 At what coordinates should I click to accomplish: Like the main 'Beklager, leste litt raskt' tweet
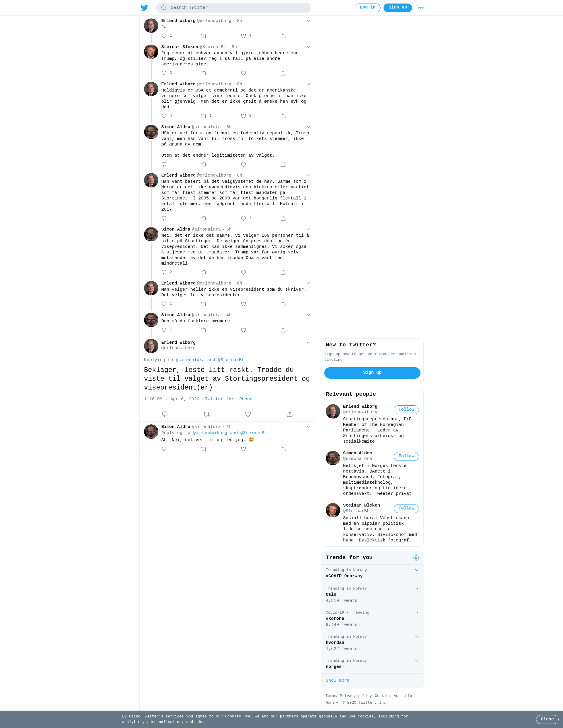coord(248,414)
